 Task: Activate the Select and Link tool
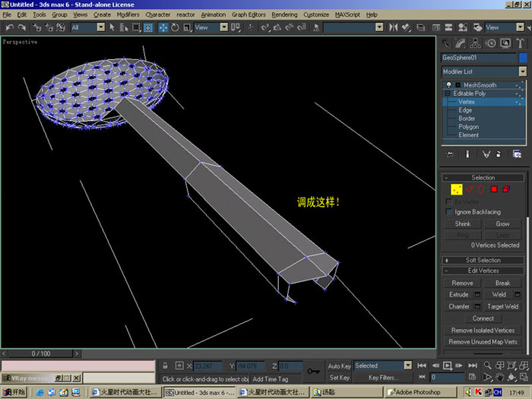36,27
